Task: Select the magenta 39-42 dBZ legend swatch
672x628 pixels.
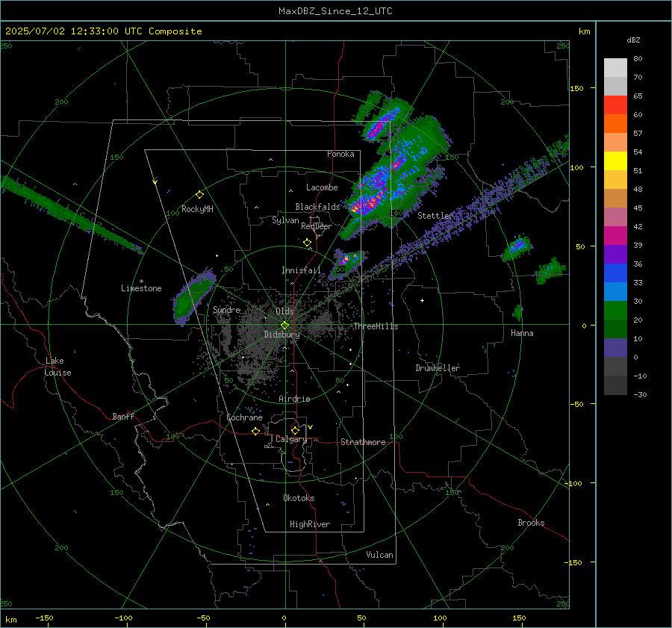Action: point(615,235)
